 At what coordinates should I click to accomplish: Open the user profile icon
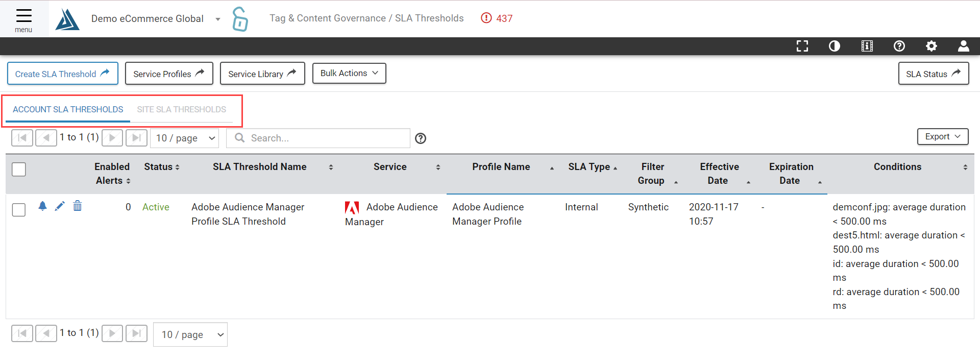964,46
